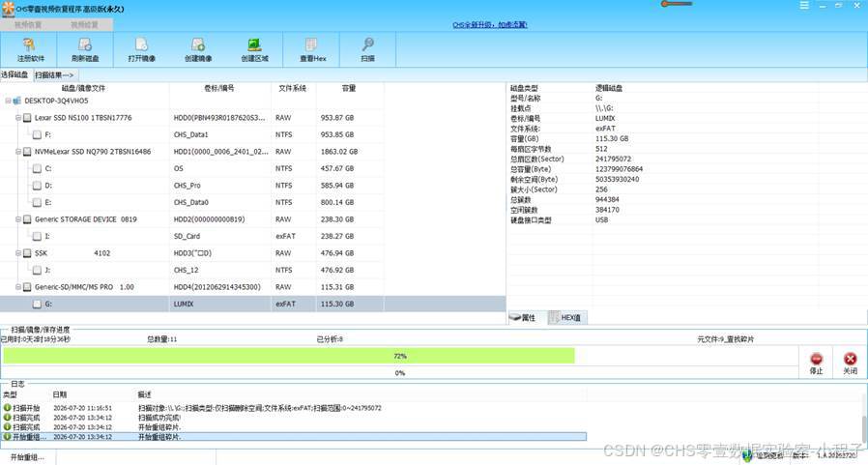Image resolution: width=868 pixels, height=465 pixels.
Task: Open the hamburger menu in title bar
Action: [x=804, y=5]
